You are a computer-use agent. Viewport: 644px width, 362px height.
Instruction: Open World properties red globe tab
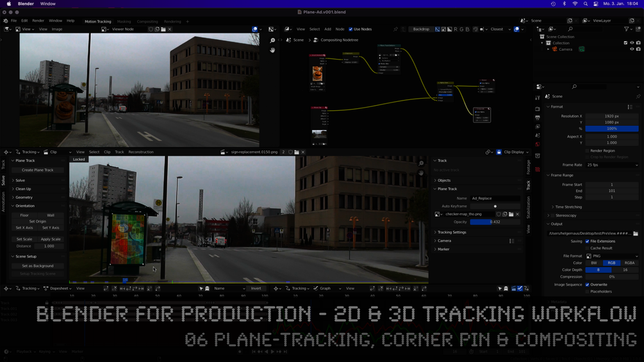[x=538, y=144]
